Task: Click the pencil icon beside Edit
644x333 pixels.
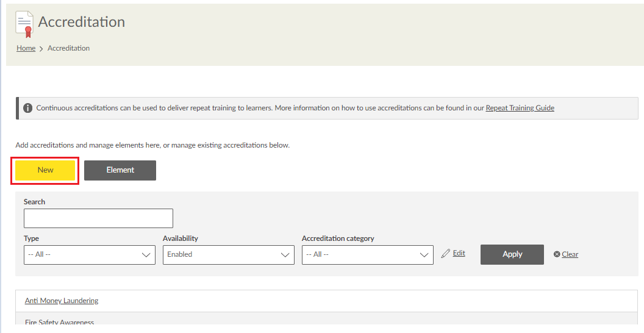Action: [445, 253]
